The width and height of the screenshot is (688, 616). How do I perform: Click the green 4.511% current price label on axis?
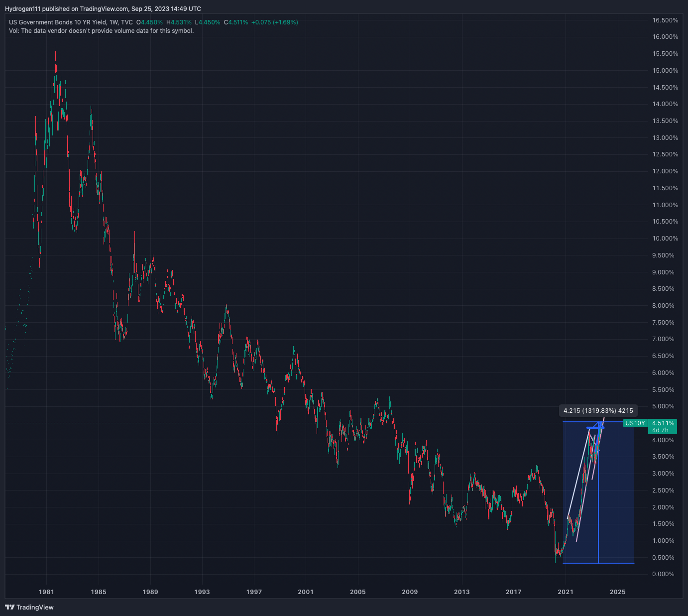tap(663, 423)
